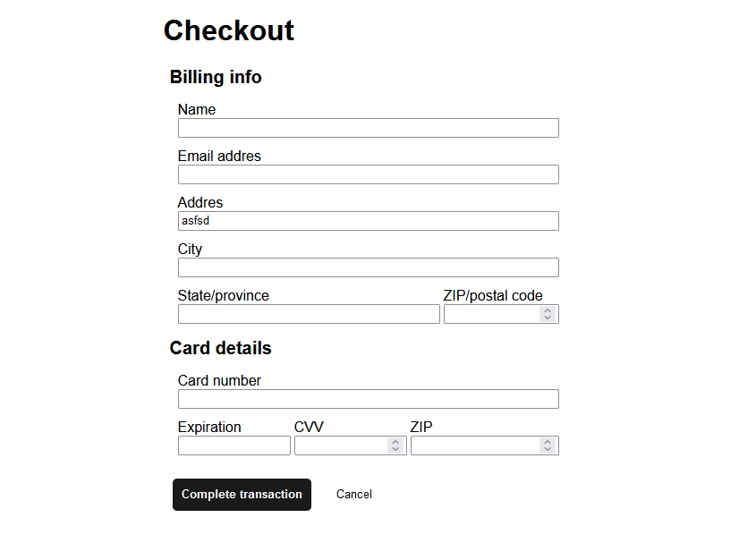
Task: Select the City input field
Action: (x=368, y=267)
